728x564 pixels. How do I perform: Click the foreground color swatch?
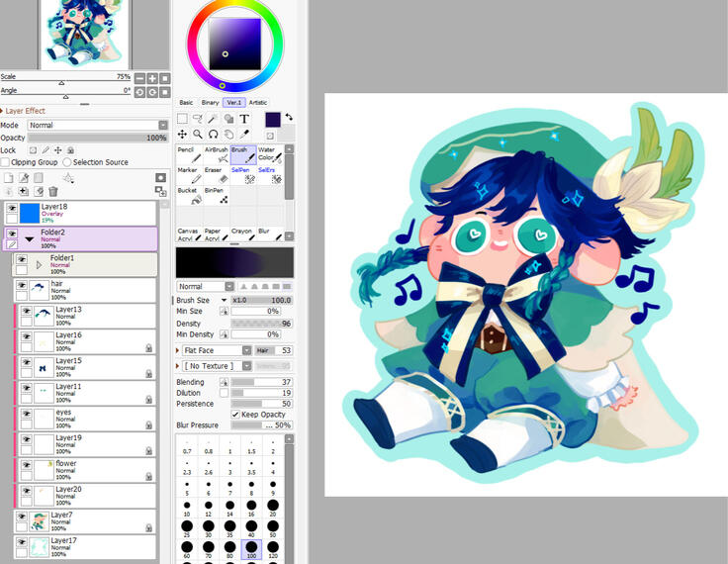(x=273, y=120)
